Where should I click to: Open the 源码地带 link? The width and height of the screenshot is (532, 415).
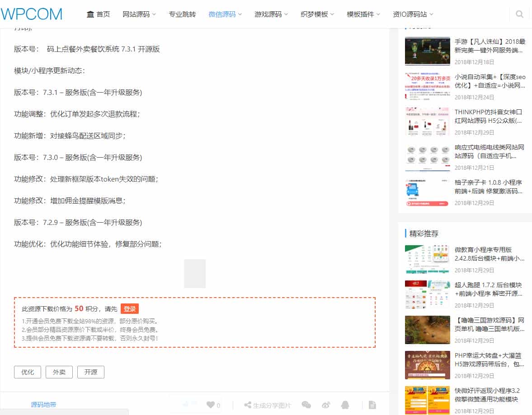point(43,405)
